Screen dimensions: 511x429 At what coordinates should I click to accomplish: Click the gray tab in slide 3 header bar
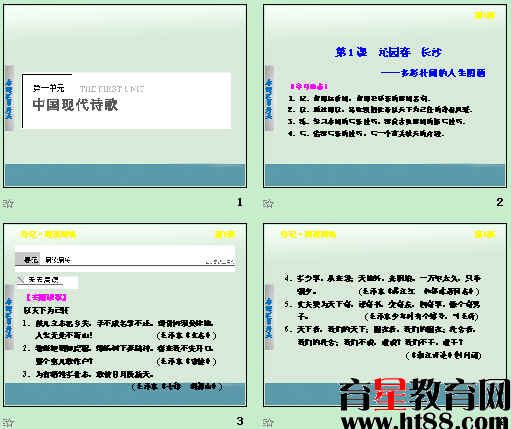coord(28,259)
